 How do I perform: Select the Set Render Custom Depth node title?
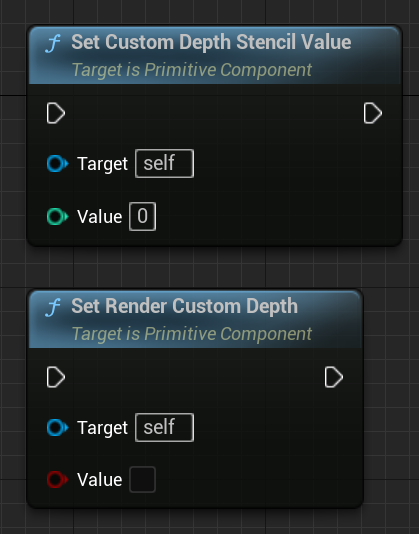click(185, 306)
